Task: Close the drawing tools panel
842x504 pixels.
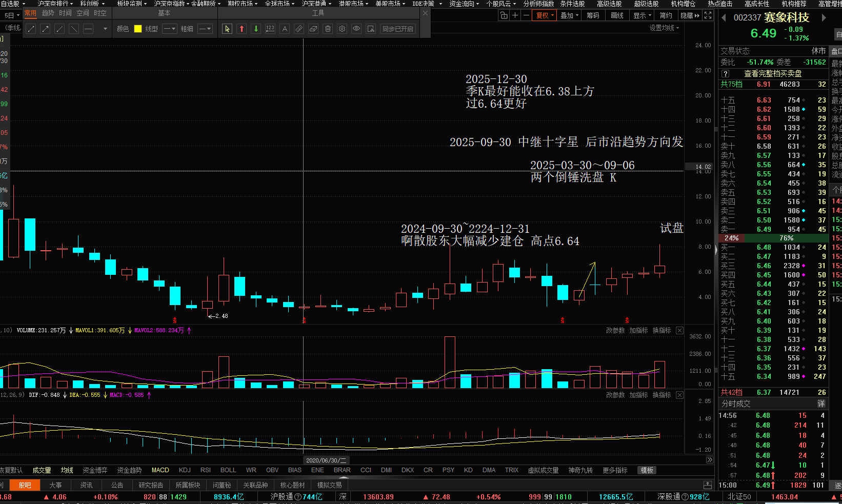Action: (x=425, y=13)
